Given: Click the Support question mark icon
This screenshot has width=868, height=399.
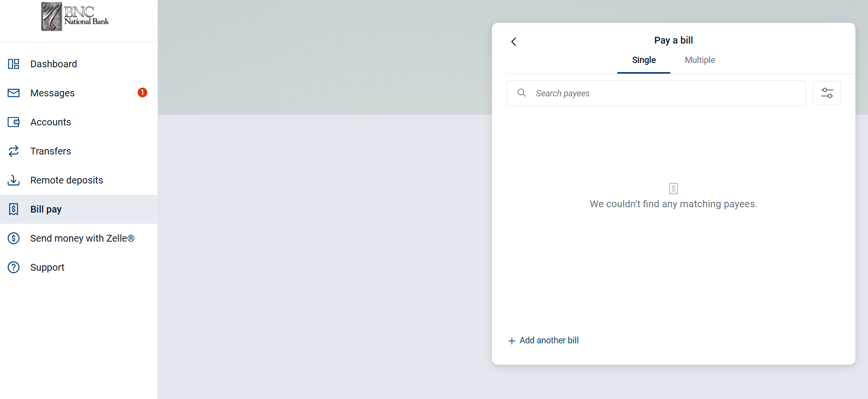Looking at the screenshot, I should (14, 267).
